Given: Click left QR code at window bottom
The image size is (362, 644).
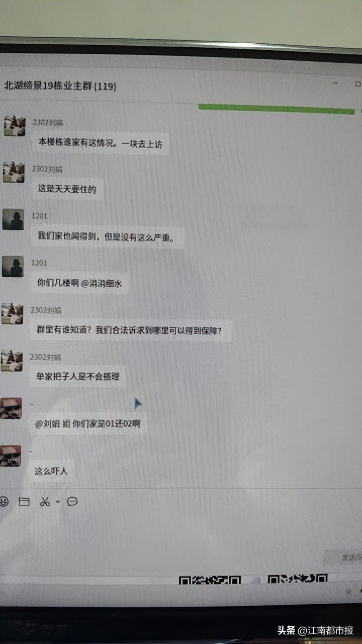Looking at the screenshot, I should pyautogui.click(x=210, y=580).
